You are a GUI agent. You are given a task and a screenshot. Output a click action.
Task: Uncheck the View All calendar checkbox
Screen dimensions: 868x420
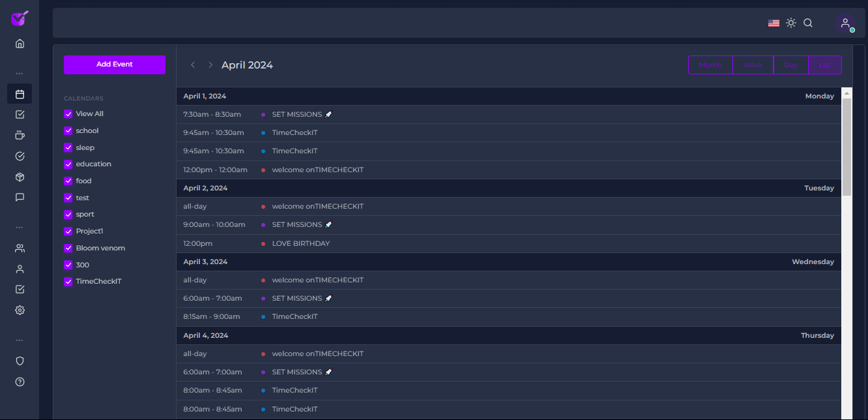point(68,114)
